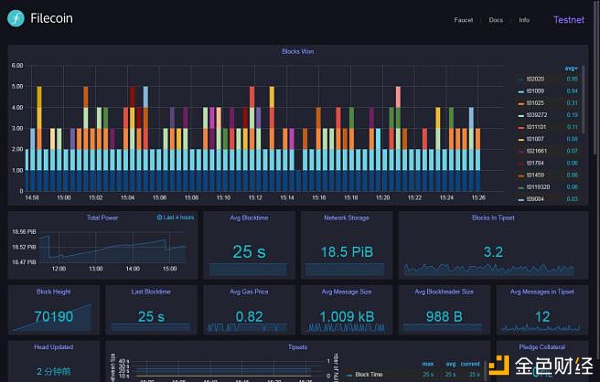This screenshot has width=600, height=382.
Task: Click the 2 分钟前 head updated value
Action: pyautogui.click(x=54, y=371)
